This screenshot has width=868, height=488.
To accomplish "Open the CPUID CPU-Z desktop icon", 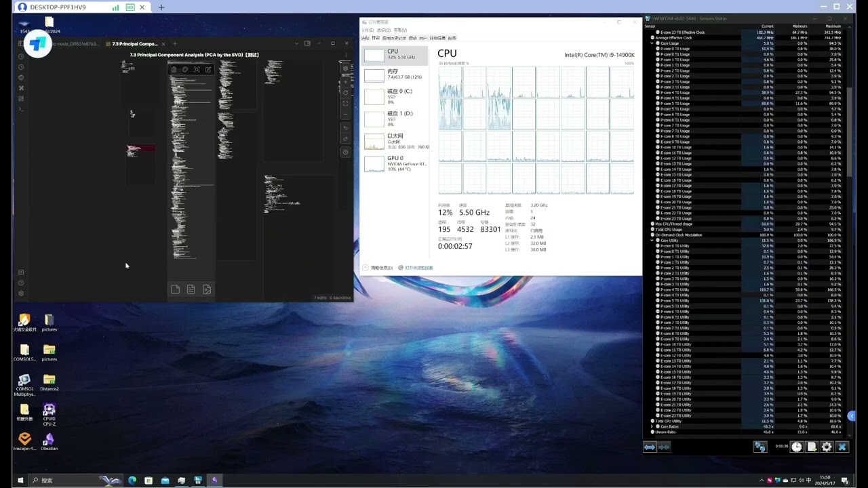I will [49, 414].
